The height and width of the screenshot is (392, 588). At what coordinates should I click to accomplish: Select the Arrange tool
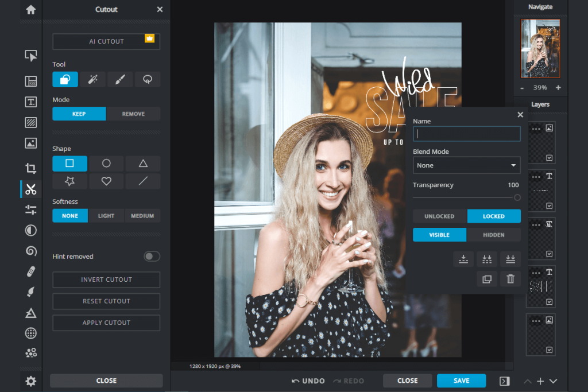click(x=31, y=56)
